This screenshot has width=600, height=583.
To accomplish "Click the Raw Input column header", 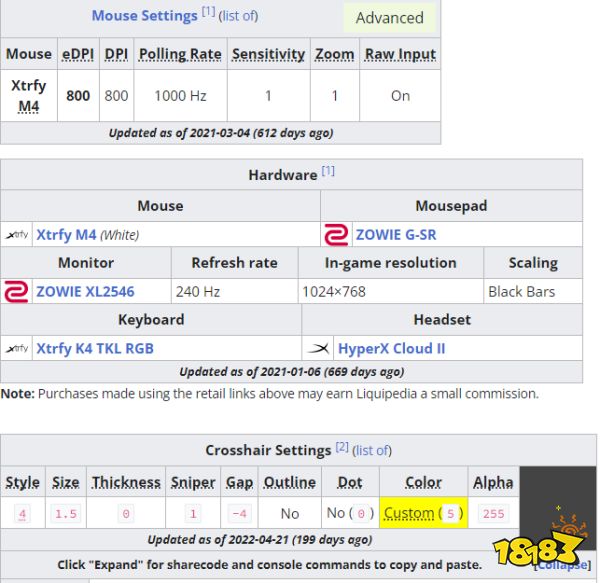I will [x=400, y=54].
